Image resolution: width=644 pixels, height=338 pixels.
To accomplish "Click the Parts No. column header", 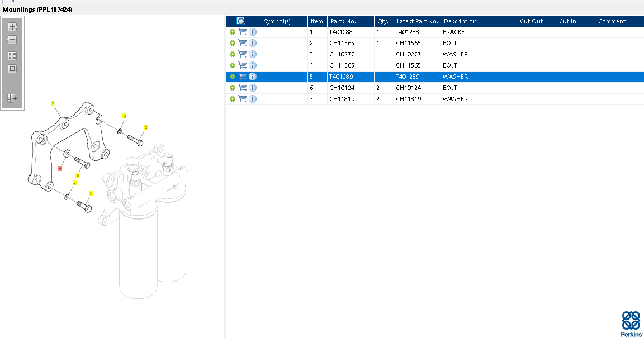I will [x=351, y=21].
